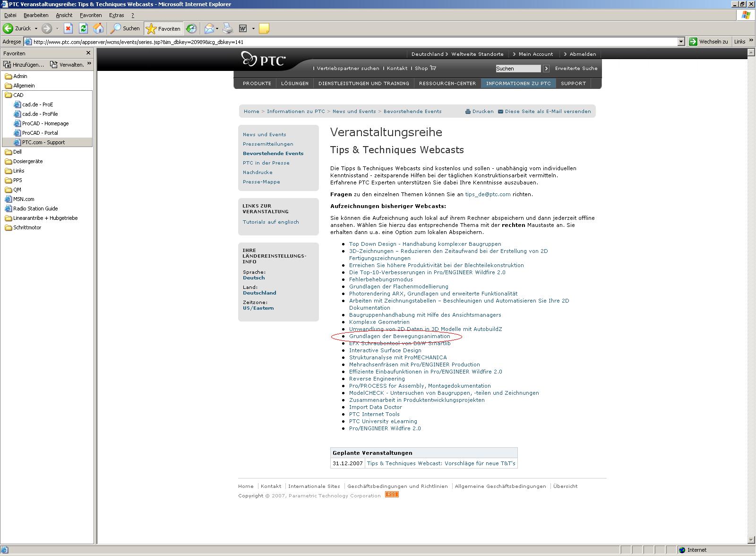
Task: Open the Edit with Word dropdown arrow
Action: coord(253,28)
